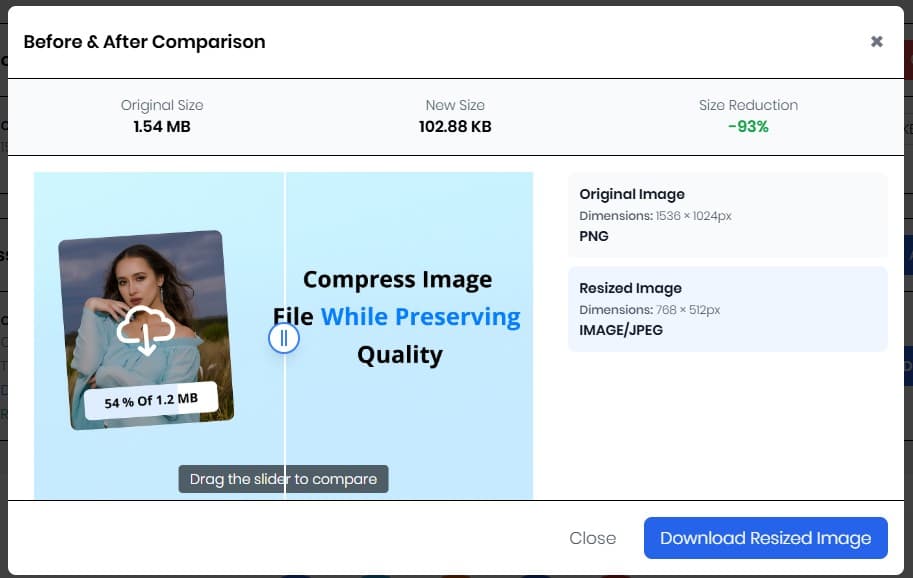Click the Before & After Comparison title
The height and width of the screenshot is (578, 913).
144,41
